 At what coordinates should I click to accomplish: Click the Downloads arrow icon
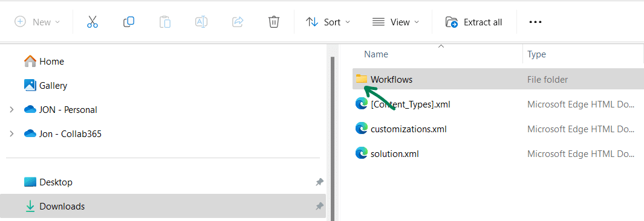30,207
